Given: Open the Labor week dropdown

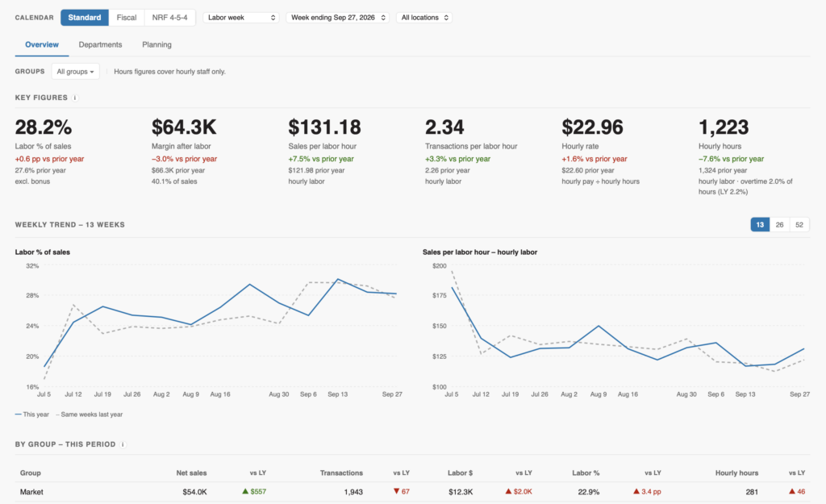Looking at the screenshot, I should click(x=240, y=18).
